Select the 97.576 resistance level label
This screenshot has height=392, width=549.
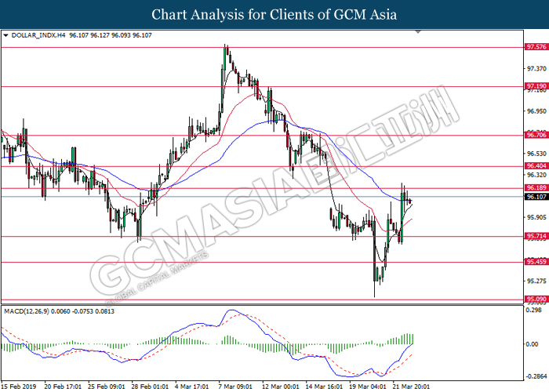tap(536, 47)
